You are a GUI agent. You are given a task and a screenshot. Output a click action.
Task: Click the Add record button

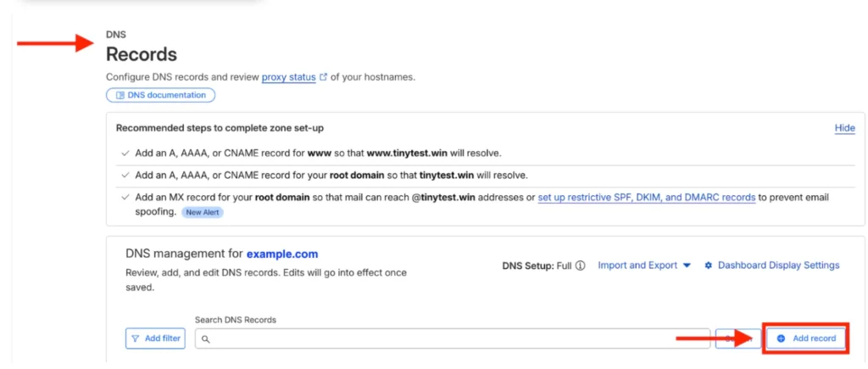(x=806, y=338)
